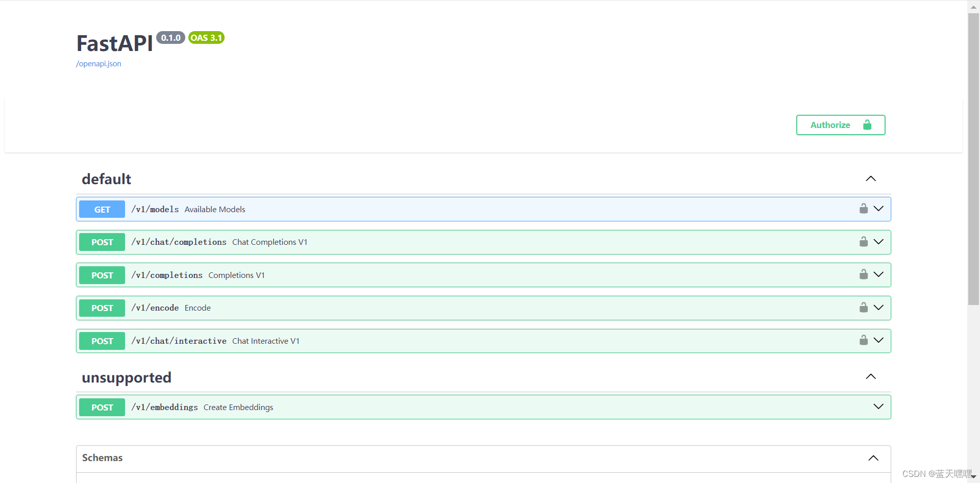Expand the /v1/completions endpoint chevron
The height and width of the screenshot is (483, 980).
[x=878, y=274]
